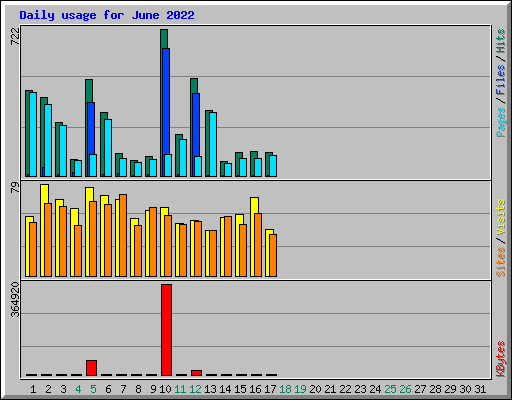
Task: Click the large red KBytes bar for day 10
Action: click(x=166, y=330)
